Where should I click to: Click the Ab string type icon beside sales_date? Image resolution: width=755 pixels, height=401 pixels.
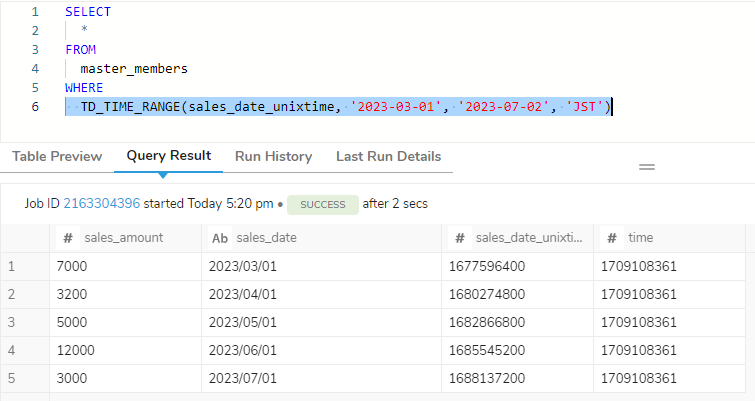coord(220,238)
